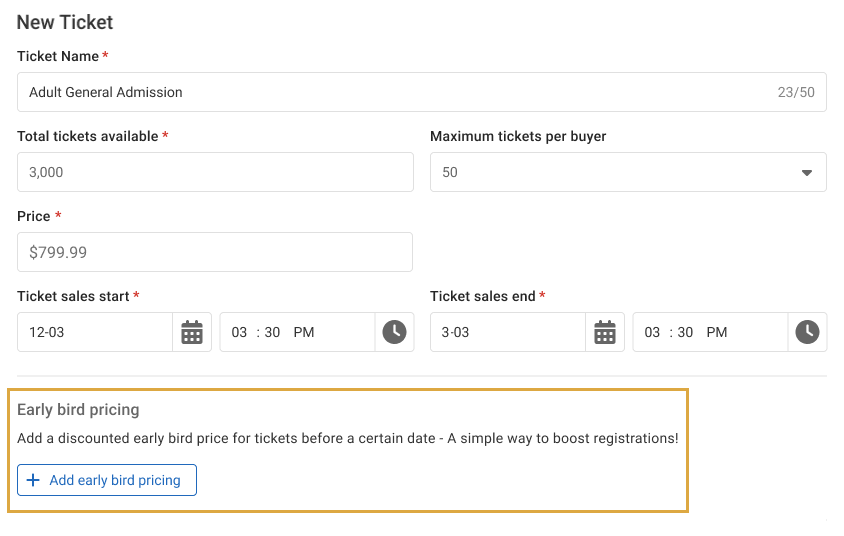Open the ticket sales start clock picker

pyautogui.click(x=394, y=332)
